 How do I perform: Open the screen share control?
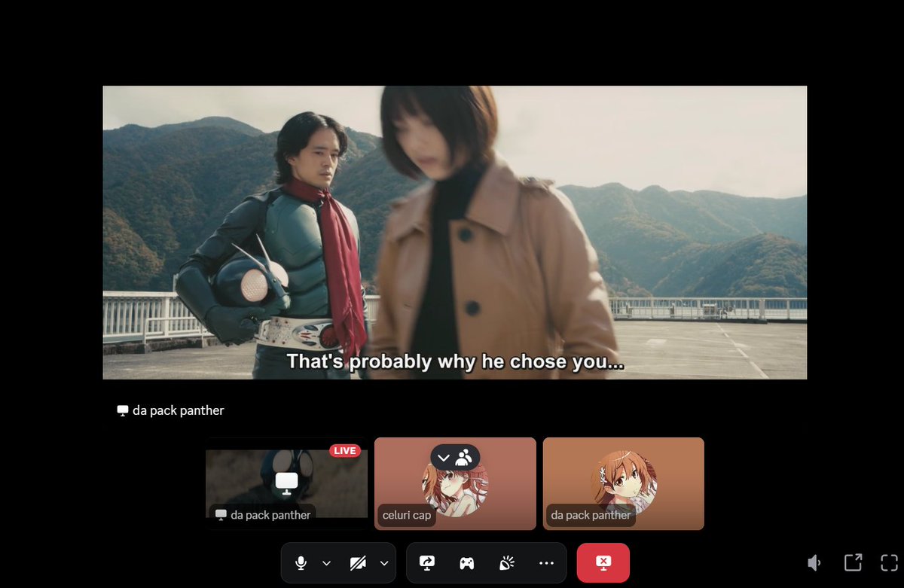[427, 562]
